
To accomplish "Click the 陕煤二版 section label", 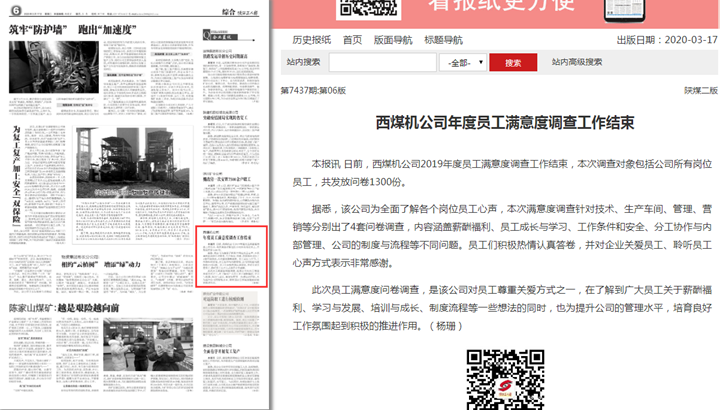I will [700, 90].
